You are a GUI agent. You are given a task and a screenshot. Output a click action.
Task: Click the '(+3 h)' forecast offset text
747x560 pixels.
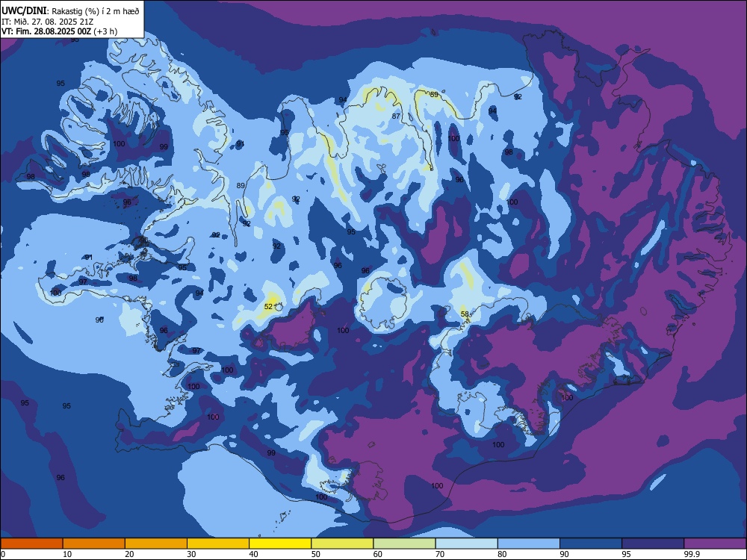point(105,31)
